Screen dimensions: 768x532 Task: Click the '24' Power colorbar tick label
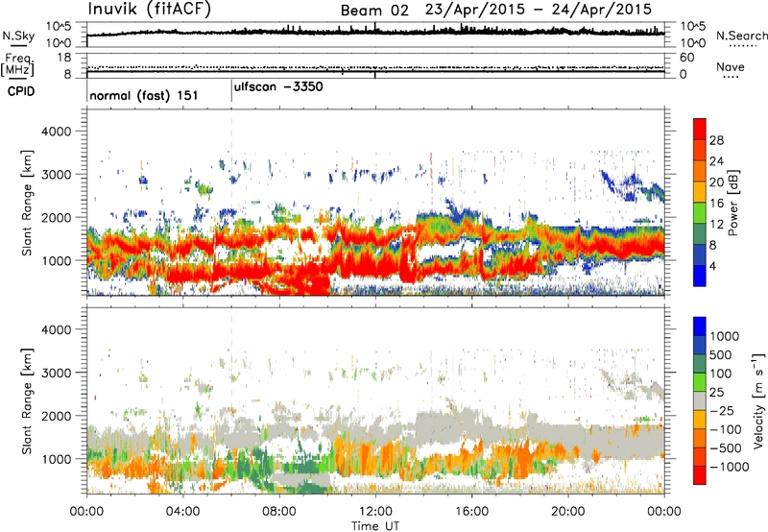716,161
